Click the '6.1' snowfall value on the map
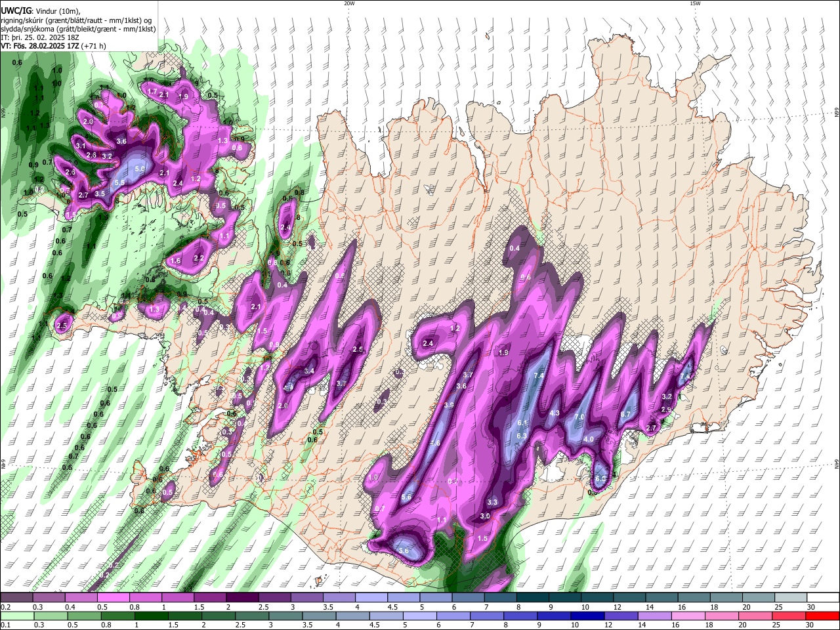Viewport: 840px width, 630px height. pyautogui.click(x=523, y=423)
